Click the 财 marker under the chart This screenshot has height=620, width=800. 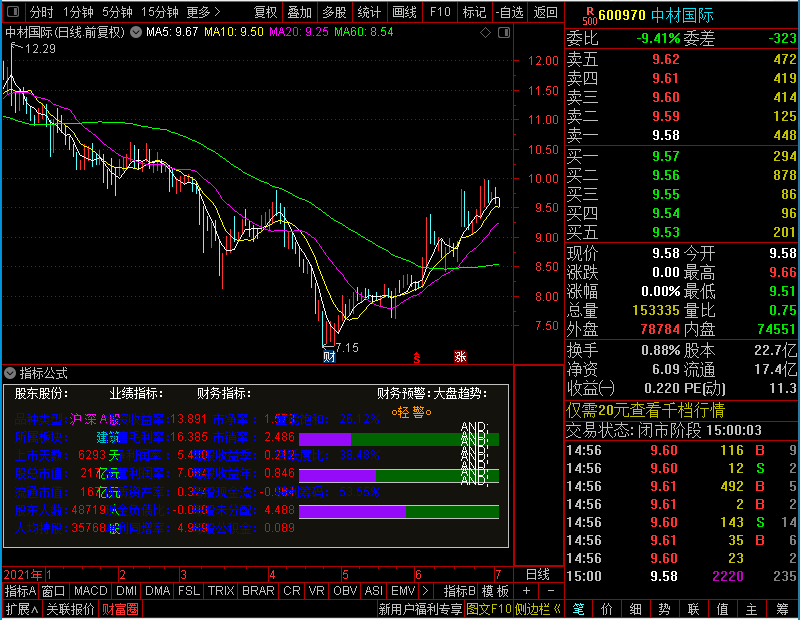pyautogui.click(x=329, y=356)
